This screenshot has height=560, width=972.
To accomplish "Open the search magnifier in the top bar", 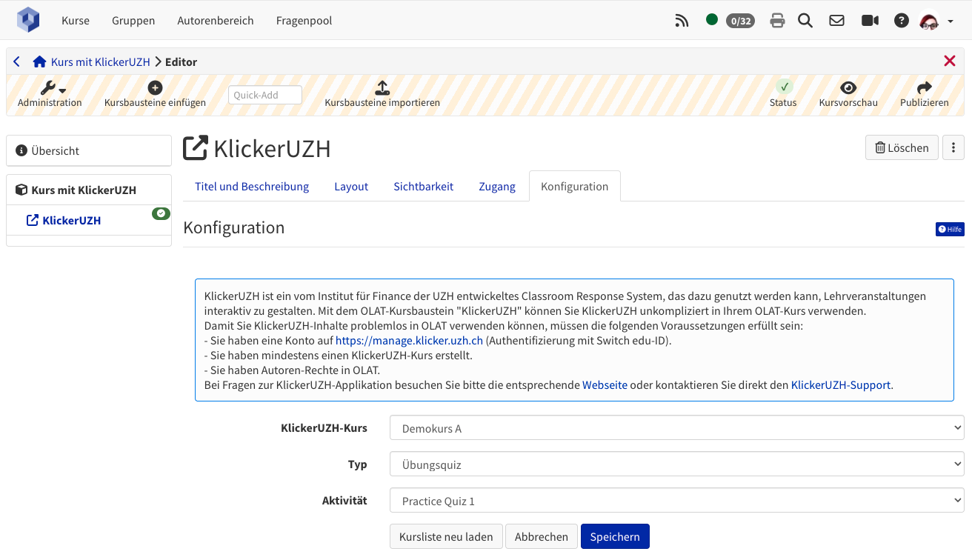I will pos(805,20).
